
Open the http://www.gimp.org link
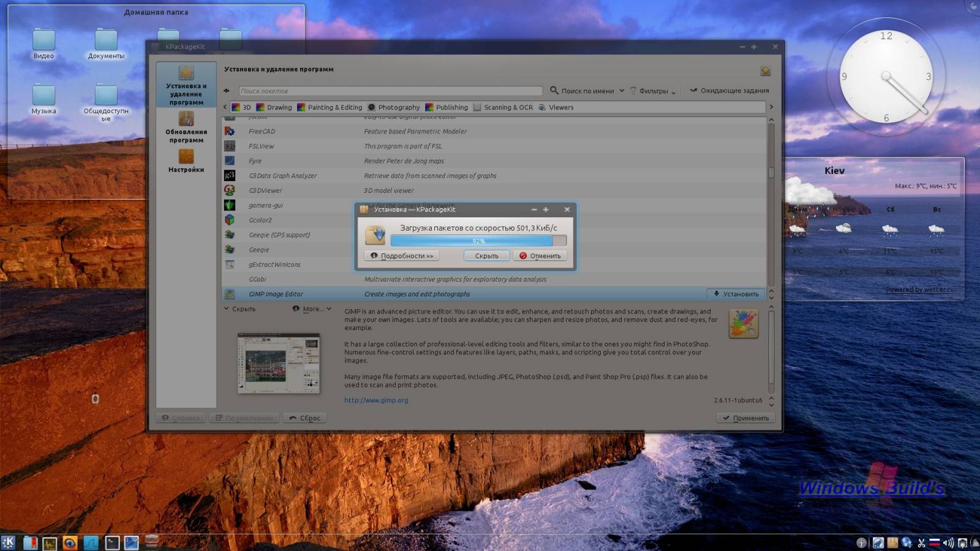tap(376, 400)
